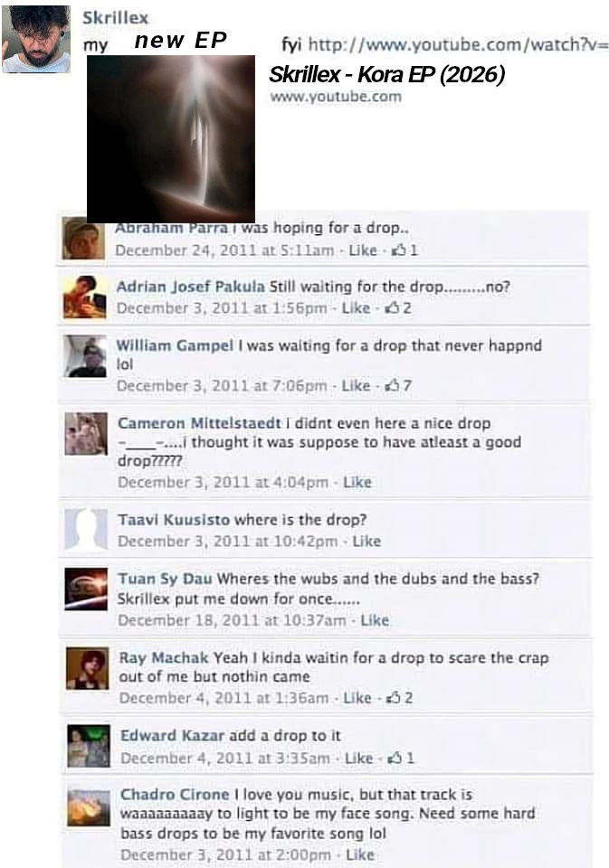Open the youtube.com/watch link in the post
The width and height of the screenshot is (609, 868).
[x=458, y=44]
